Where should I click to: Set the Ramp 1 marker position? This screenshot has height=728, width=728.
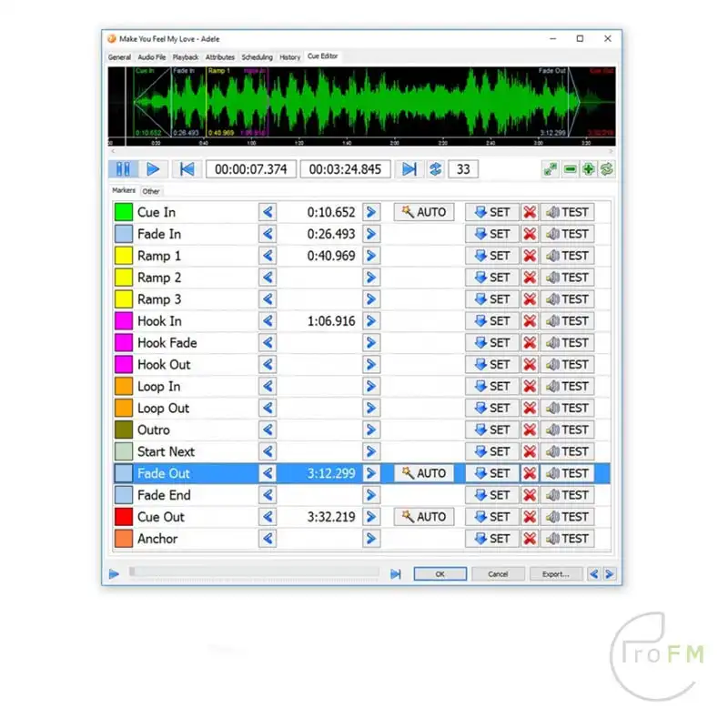(x=492, y=256)
